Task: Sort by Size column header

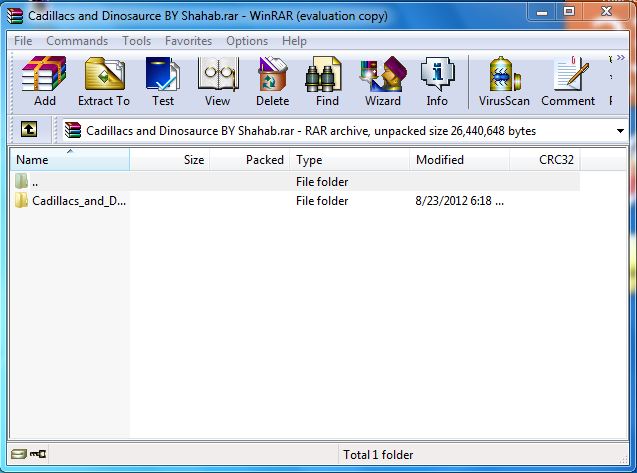Action: 170,160
